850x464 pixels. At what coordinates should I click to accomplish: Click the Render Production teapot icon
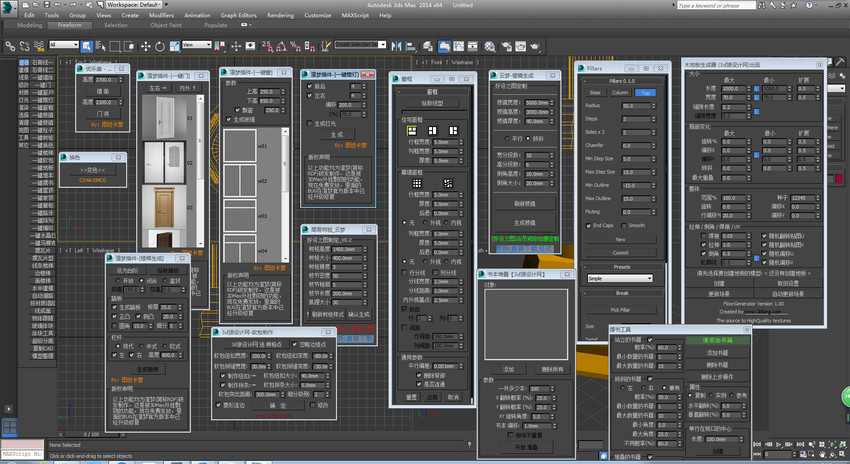pos(535,46)
